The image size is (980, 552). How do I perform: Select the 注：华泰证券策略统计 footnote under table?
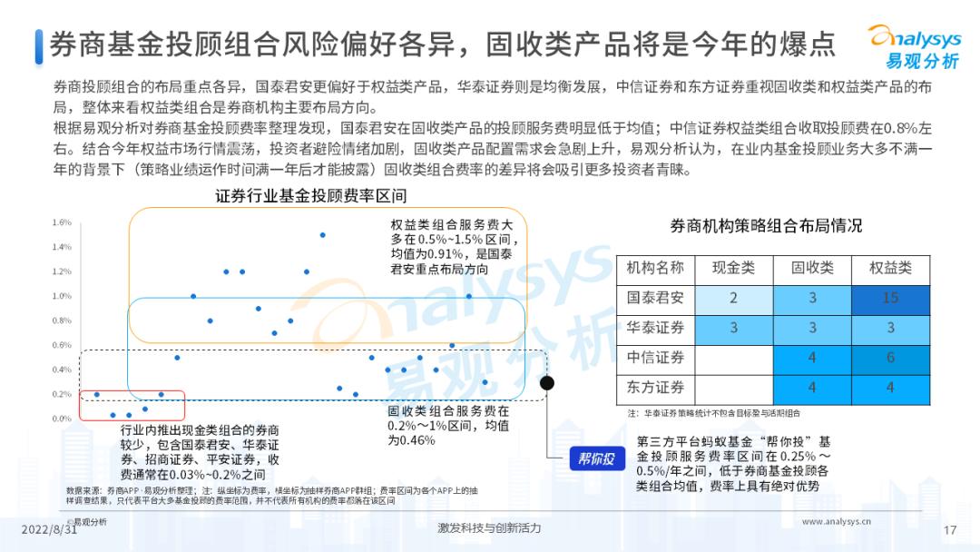pyautogui.click(x=714, y=413)
